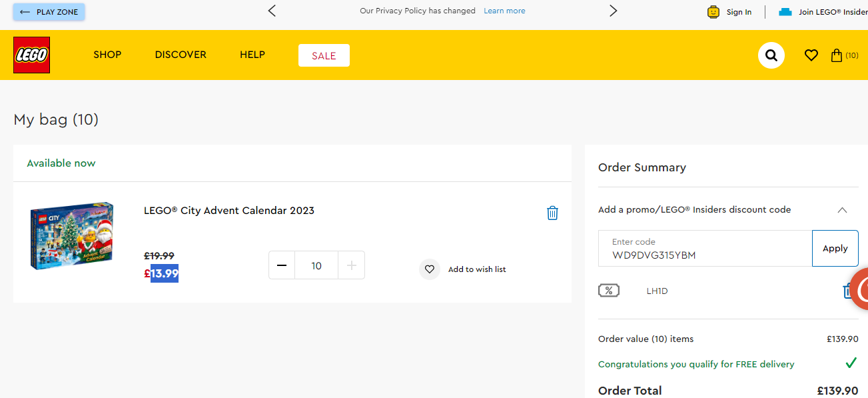Increase quantity with plus button
The width and height of the screenshot is (868, 398).
[x=352, y=265]
